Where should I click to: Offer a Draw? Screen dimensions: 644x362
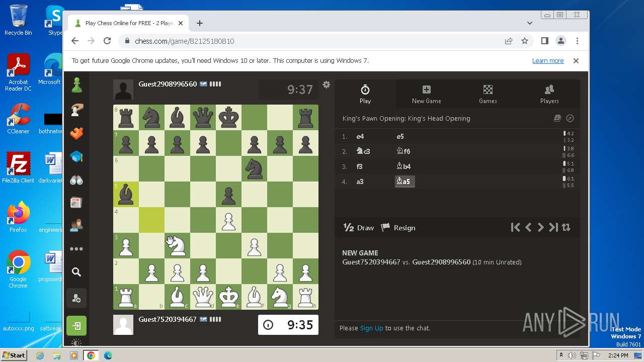(x=359, y=228)
